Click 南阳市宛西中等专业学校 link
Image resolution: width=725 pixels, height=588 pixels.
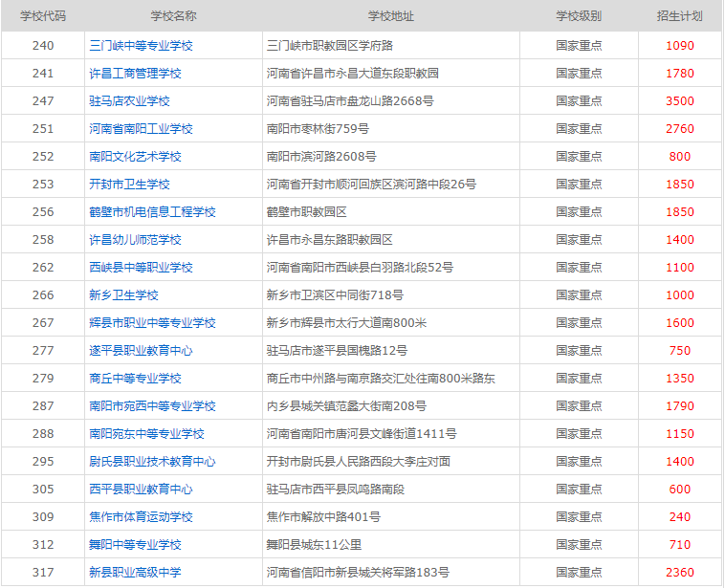[x=152, y=405]
